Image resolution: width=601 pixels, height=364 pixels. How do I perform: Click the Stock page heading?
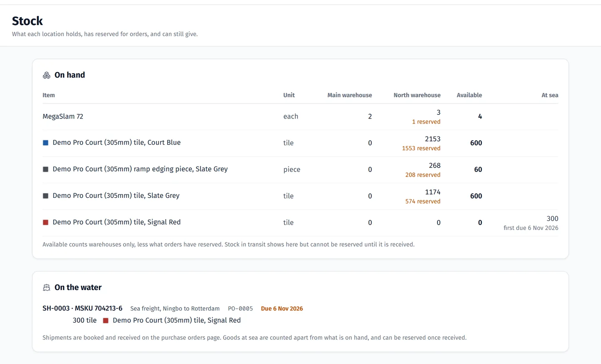[28, 21]
